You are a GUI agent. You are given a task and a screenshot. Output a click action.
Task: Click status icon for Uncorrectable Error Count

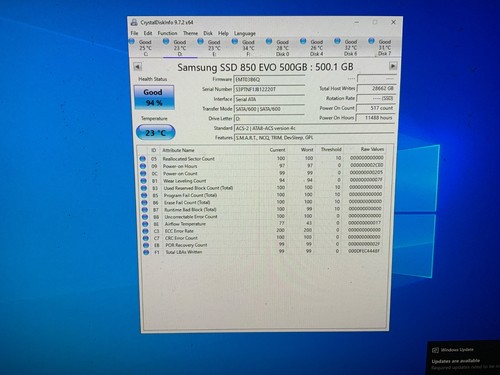(x=145, y=217)
